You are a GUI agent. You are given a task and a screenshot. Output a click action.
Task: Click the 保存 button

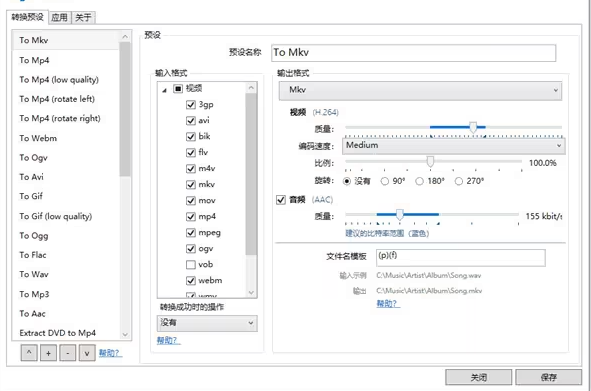click(548, 377)
